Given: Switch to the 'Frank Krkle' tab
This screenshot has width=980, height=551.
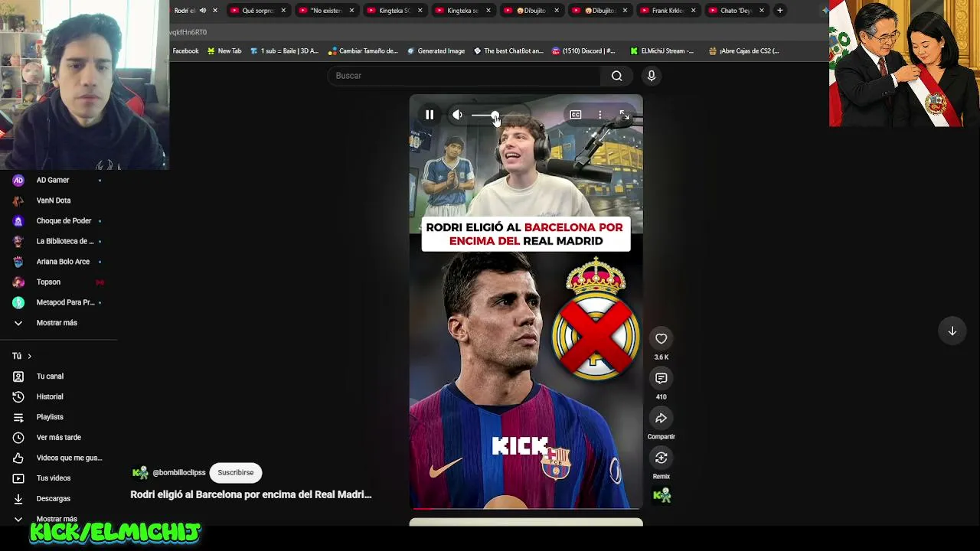Looking at the screenshot, I should pos(668,11).
